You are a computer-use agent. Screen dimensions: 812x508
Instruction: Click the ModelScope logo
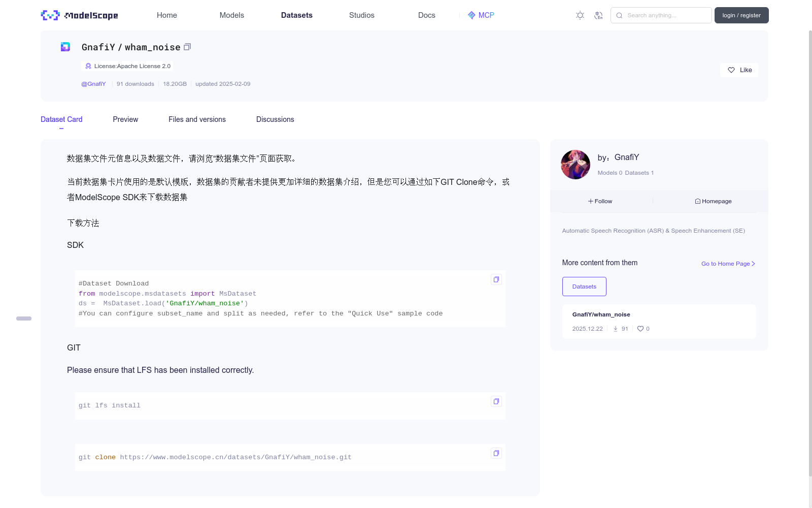tap(79, 15)
